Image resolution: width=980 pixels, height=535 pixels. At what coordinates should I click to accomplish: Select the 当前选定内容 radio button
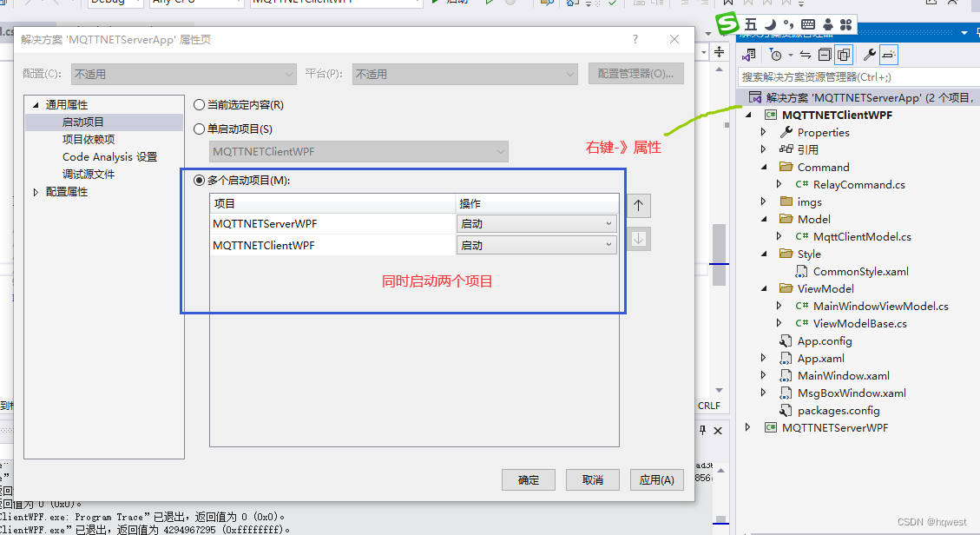[199, 105]
